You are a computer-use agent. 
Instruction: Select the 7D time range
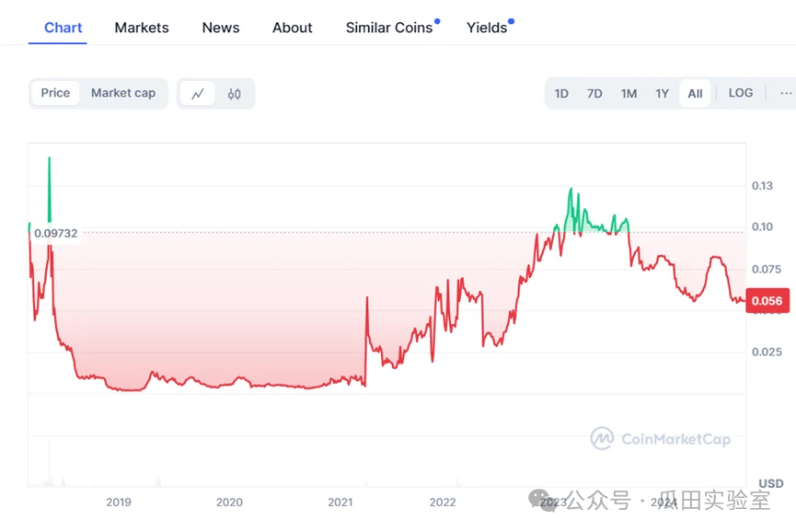(x=594, y=93)
